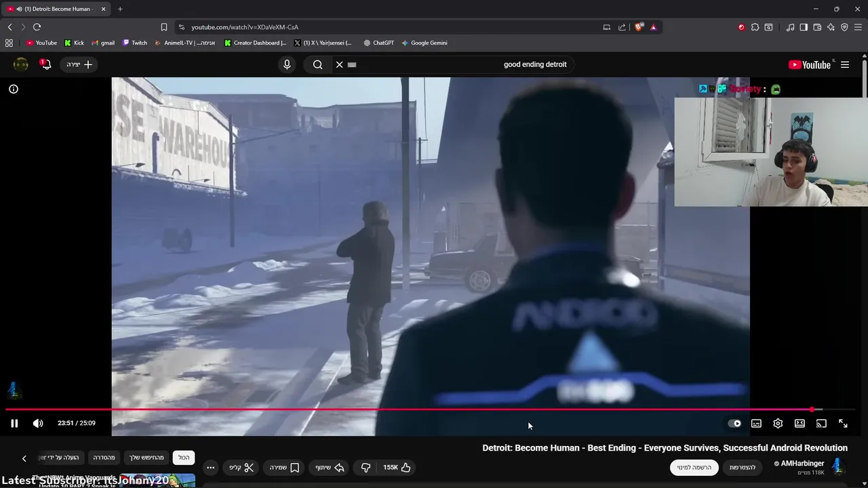This screenshot has width=868, height=488.
Task: Run the search with the magnifier icon
Action: coord(317,64)
